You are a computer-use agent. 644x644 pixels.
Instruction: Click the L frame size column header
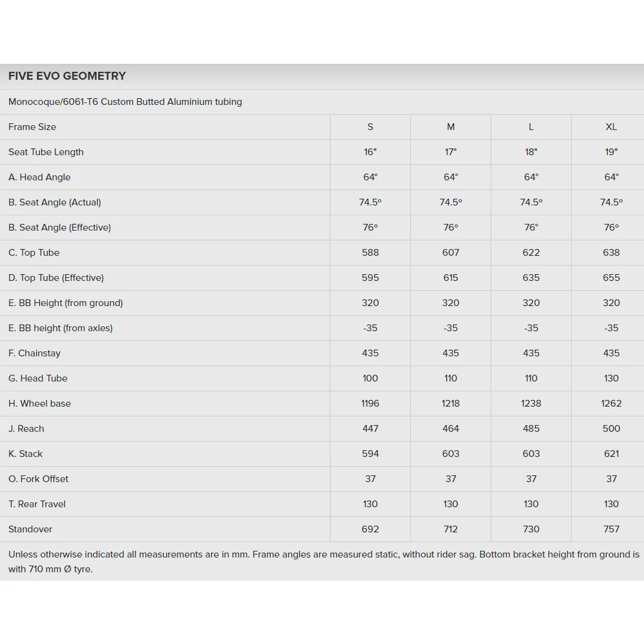point(531,127)
